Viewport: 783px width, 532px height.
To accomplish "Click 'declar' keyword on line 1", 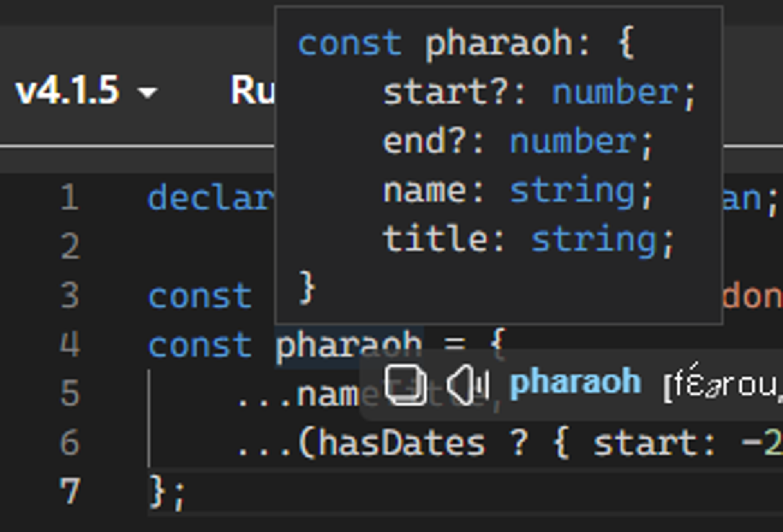I will [x=211, y=198].
